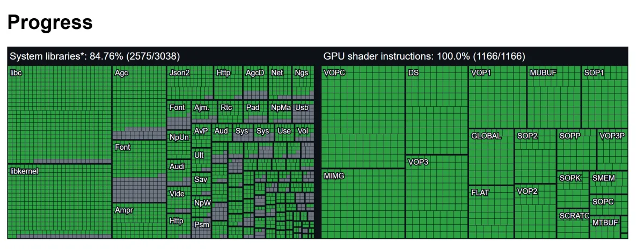This screenshot has height=249, width=644.
Task: Click the small Font block beside Ajm.
Action: coord(179,115)
